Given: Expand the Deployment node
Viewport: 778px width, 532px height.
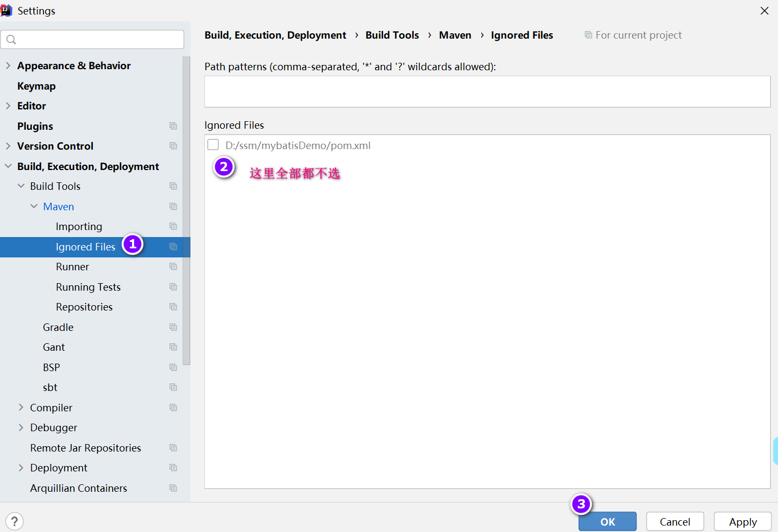Looking at the screenshot, I should tap(21, 468).
